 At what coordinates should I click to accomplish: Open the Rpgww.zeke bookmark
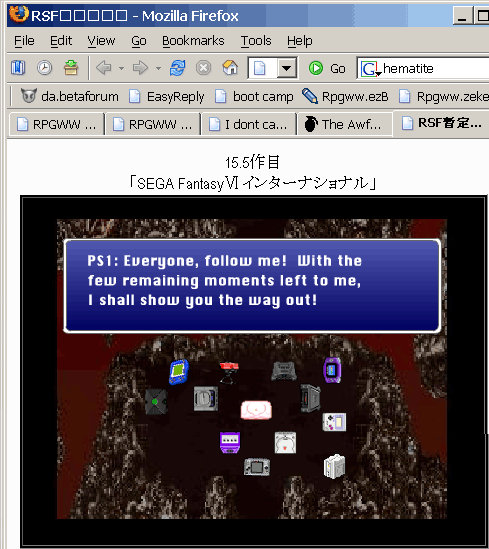click(x=444, y=96)
